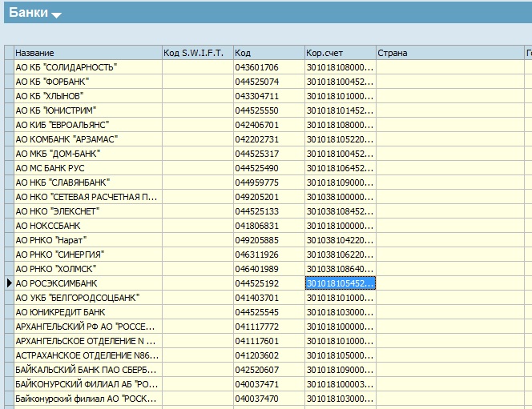Screen dimensions: 532x409
Task: Select code cell 042520607
Action: (269, 370)
